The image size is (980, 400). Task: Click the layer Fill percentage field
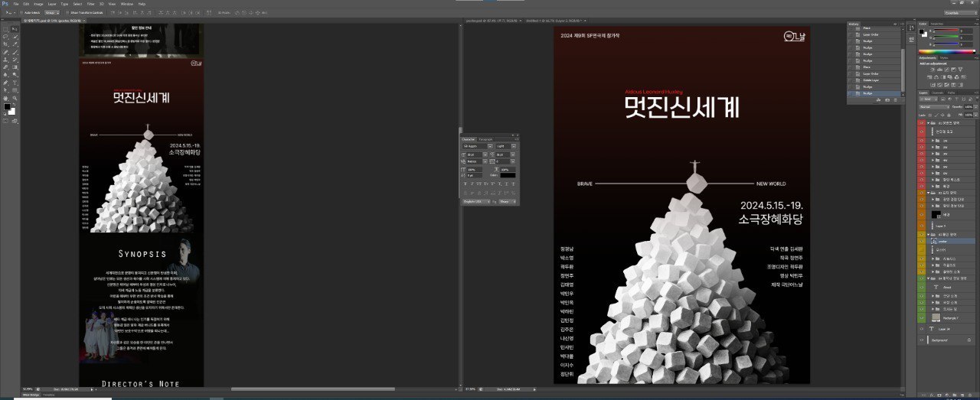click(969, 115)
